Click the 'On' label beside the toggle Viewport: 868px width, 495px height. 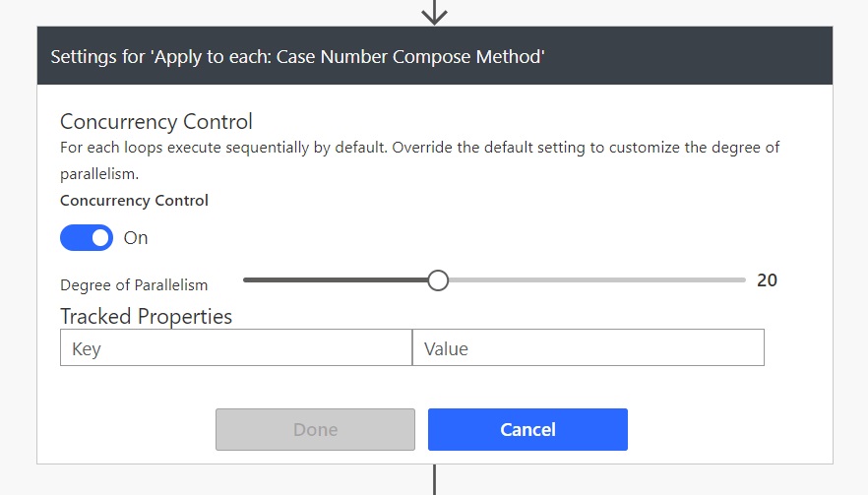pos(136,238)
